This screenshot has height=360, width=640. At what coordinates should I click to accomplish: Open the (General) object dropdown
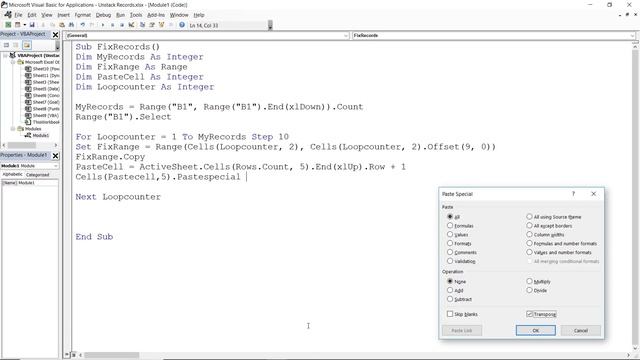point(346,36)
